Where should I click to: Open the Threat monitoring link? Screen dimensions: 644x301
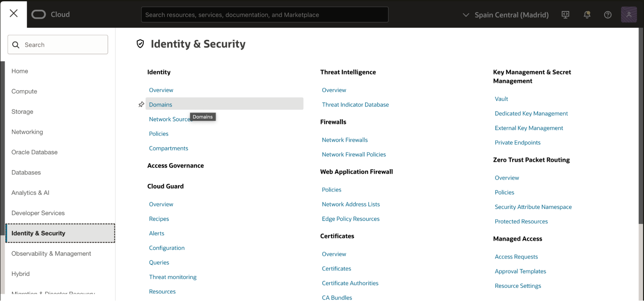(173, 277)
